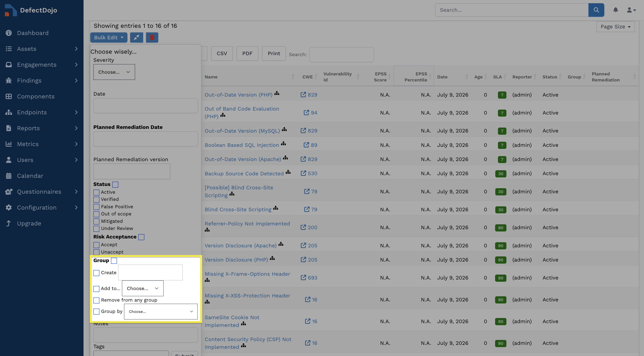Open the Severity Choose dropdown
The width and height of the screenshot is (644, 356).
point(114,72)
